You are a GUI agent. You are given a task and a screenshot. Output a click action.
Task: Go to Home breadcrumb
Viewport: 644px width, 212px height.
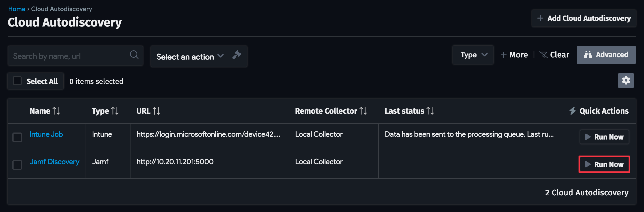click(17, 9)
